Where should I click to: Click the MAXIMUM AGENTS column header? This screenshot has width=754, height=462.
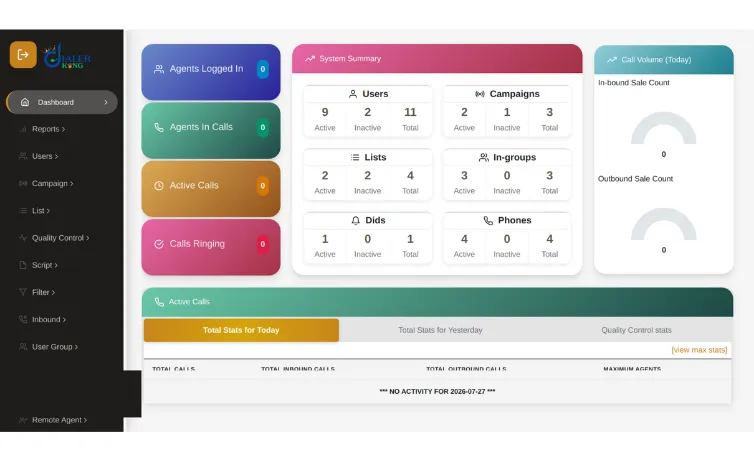pos(632,369)
